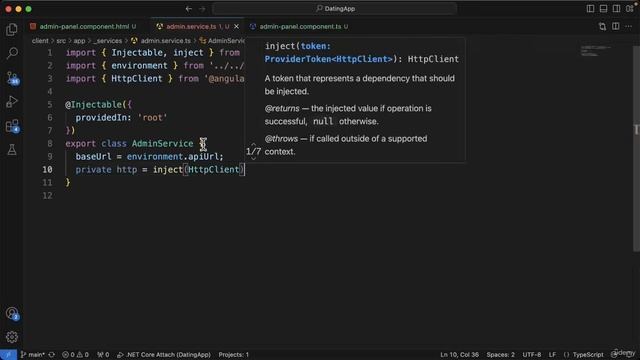Viewport: 640px width, 360px height.
Task: Click '@Injectable' decorator on line 5
Action: tap(93, 104)
